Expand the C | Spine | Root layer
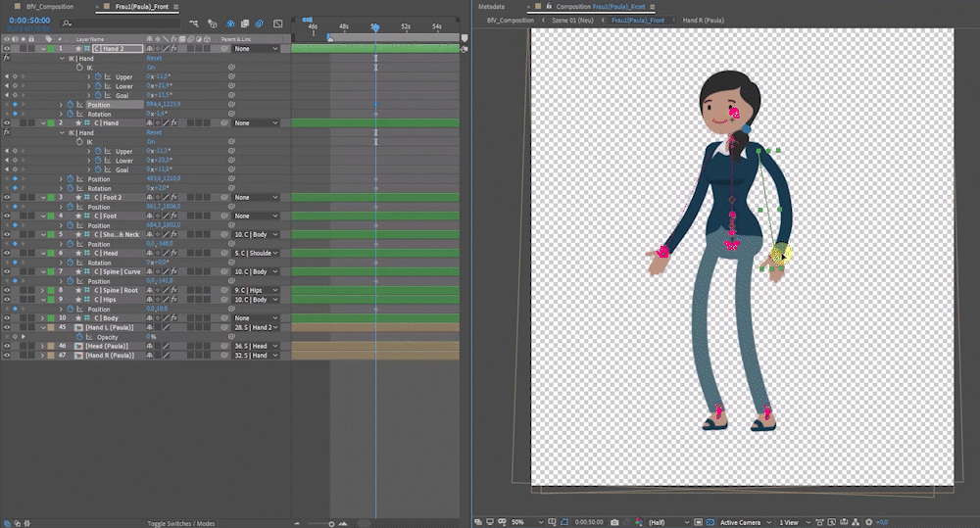The width and height of the screenshot is (980, 528). (42, 290)
